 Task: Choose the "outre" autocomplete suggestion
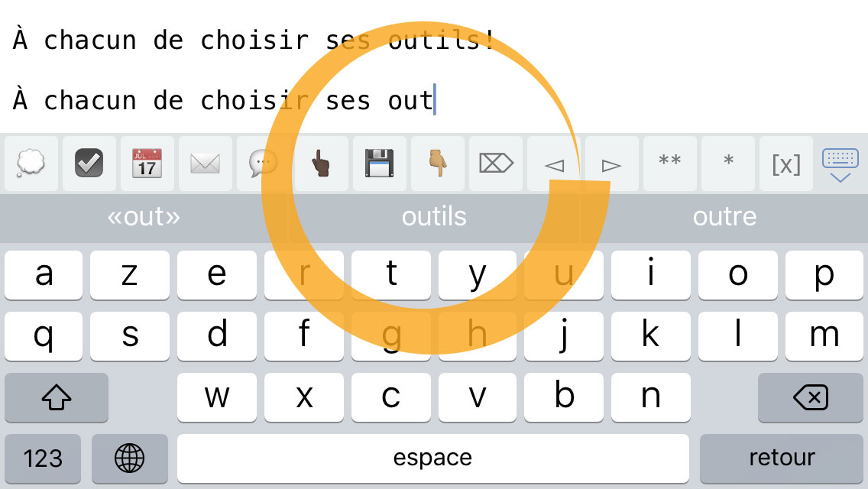point(724,217)
